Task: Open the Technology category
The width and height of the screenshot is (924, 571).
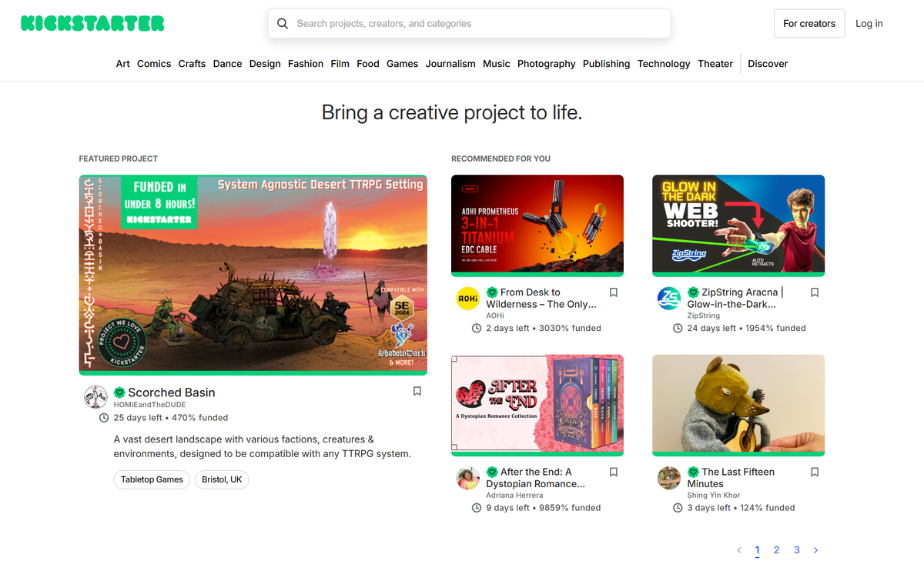Action: tap(664, 64)
